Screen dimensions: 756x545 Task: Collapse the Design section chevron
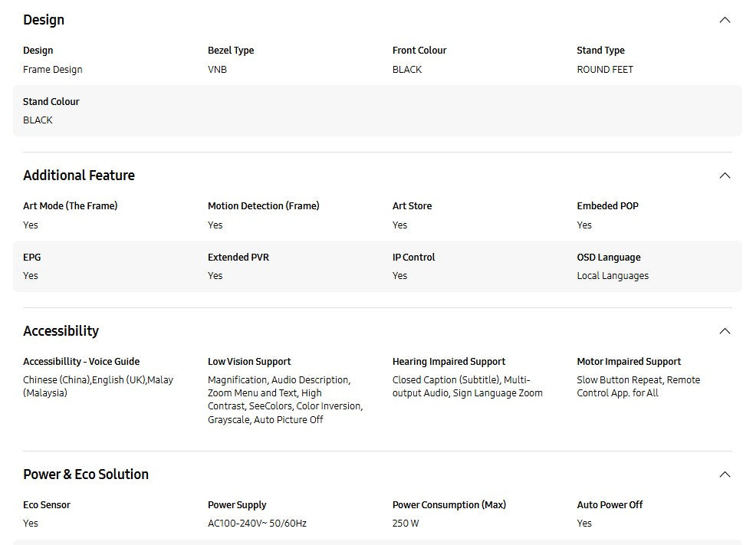[x=725, y=20]
